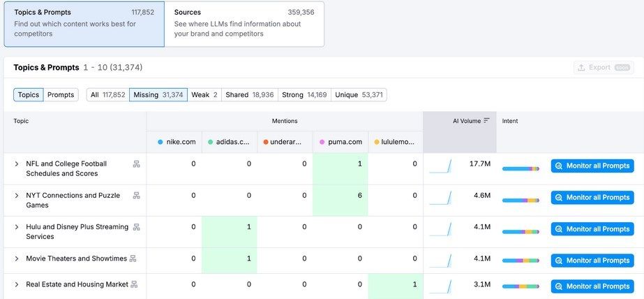Expand the Hulu and Disney Plus Streaming topic
Image resolution: width=644 pixels, height=299 pixels.
point(17,227)
